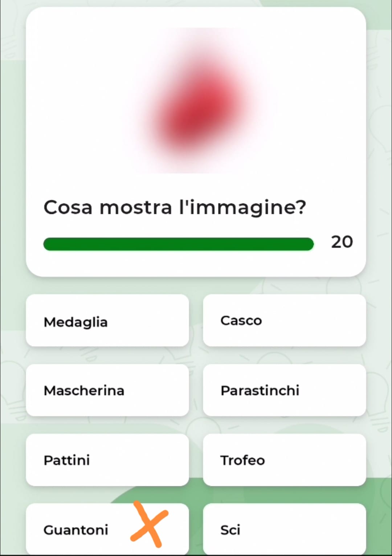Pick the Mascherina option

click(107, 390)
